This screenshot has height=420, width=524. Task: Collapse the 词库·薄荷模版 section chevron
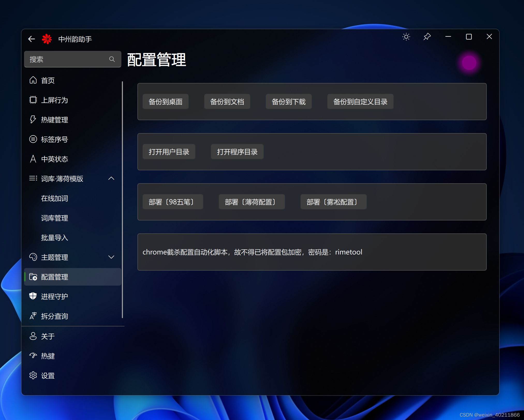[111, 179]
